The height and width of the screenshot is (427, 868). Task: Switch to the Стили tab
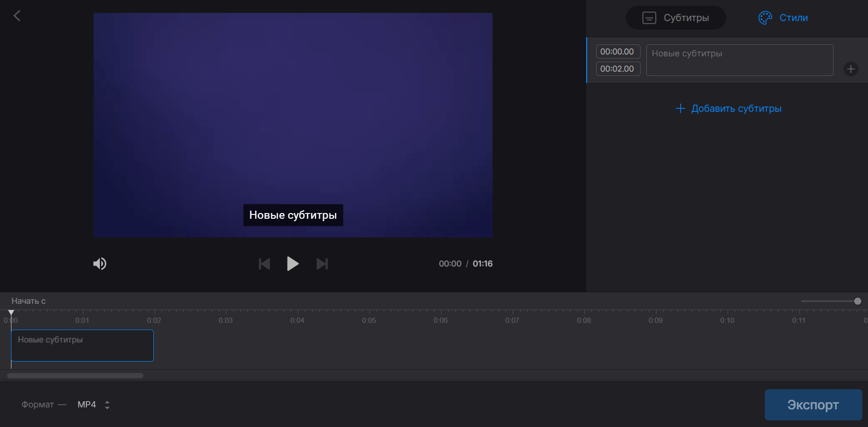(783, 18)
